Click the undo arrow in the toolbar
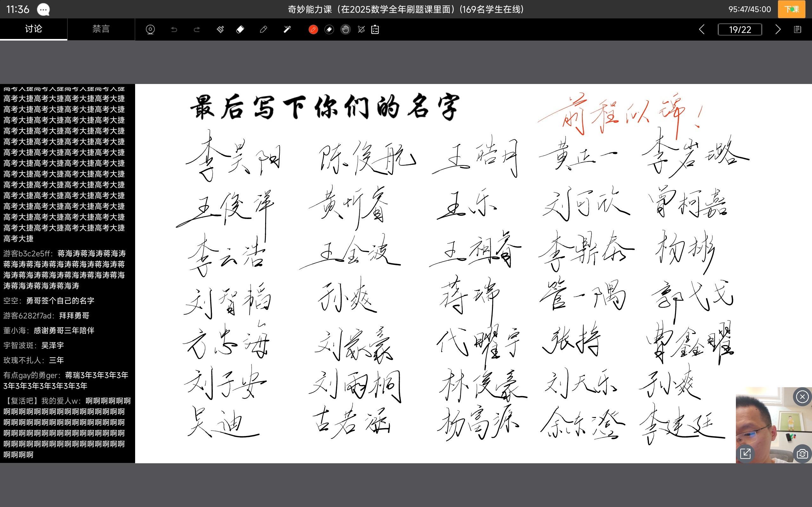 point(174,29)
